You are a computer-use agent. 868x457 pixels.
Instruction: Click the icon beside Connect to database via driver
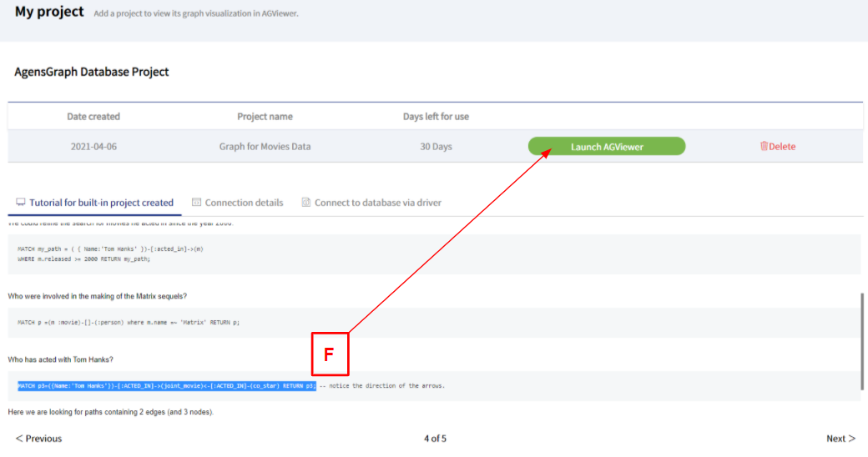[306, 202]
